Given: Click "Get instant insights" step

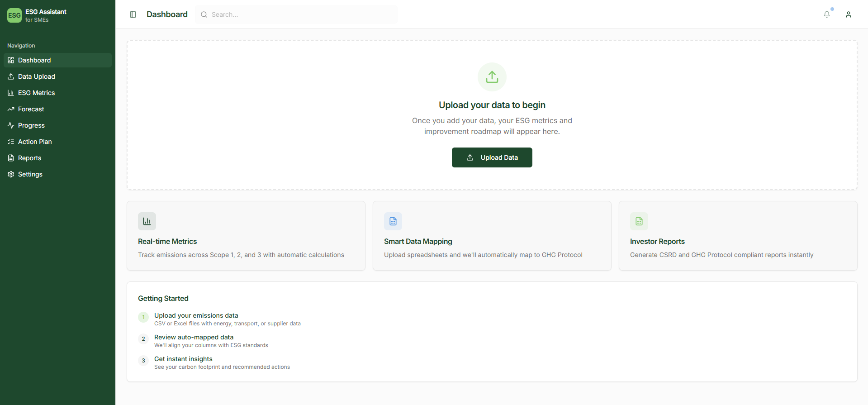Looking at the screenshot, I should 183,359.
